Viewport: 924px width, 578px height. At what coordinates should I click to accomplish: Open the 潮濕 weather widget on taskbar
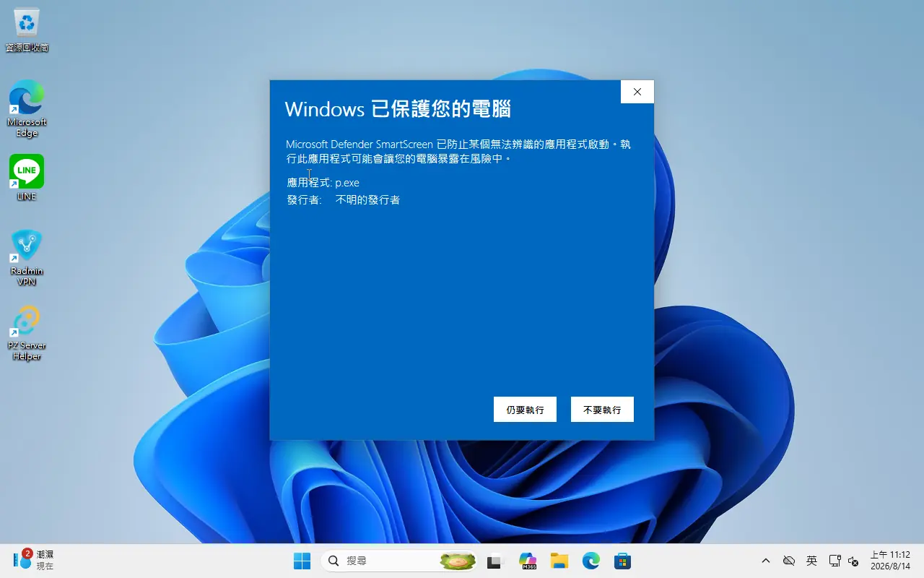tap(34, 560)
